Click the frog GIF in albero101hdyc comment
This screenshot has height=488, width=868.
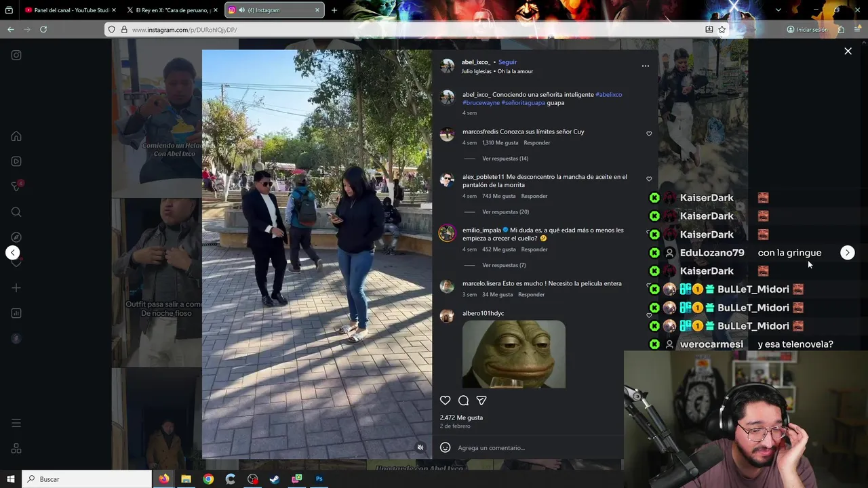click(x=513, y=354)
